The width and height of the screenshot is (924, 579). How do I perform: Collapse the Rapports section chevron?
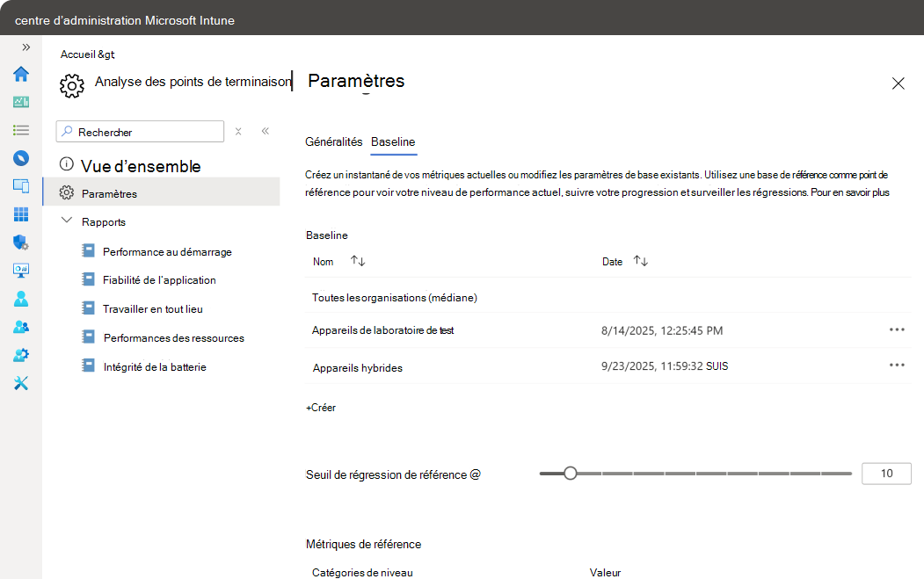click(x=67, y=221)
